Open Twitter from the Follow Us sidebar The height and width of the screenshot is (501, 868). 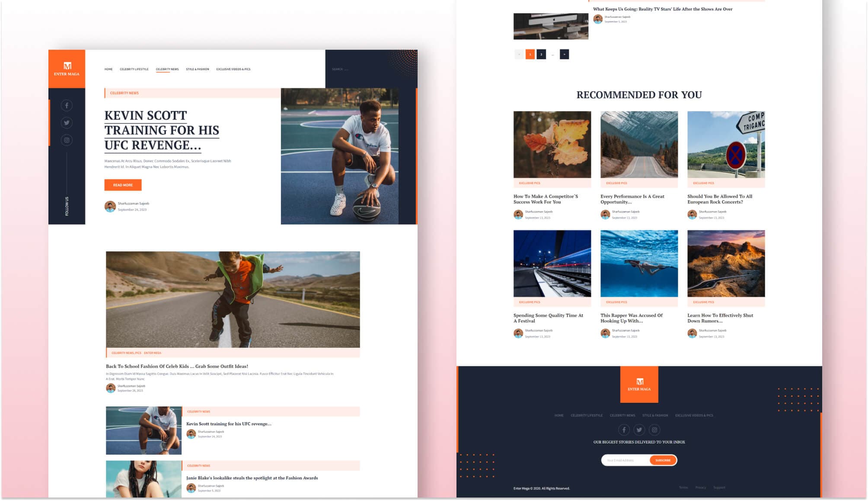click(67, 122)
